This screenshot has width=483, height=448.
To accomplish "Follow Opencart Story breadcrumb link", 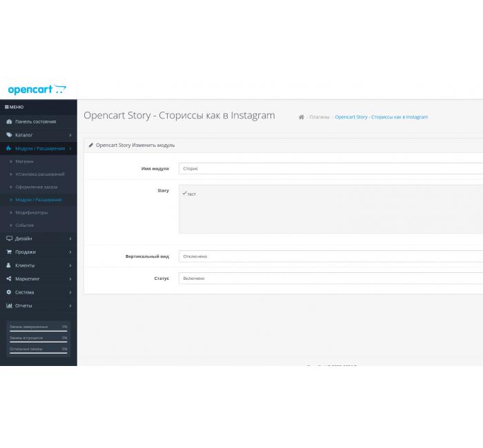I will 382,117.
